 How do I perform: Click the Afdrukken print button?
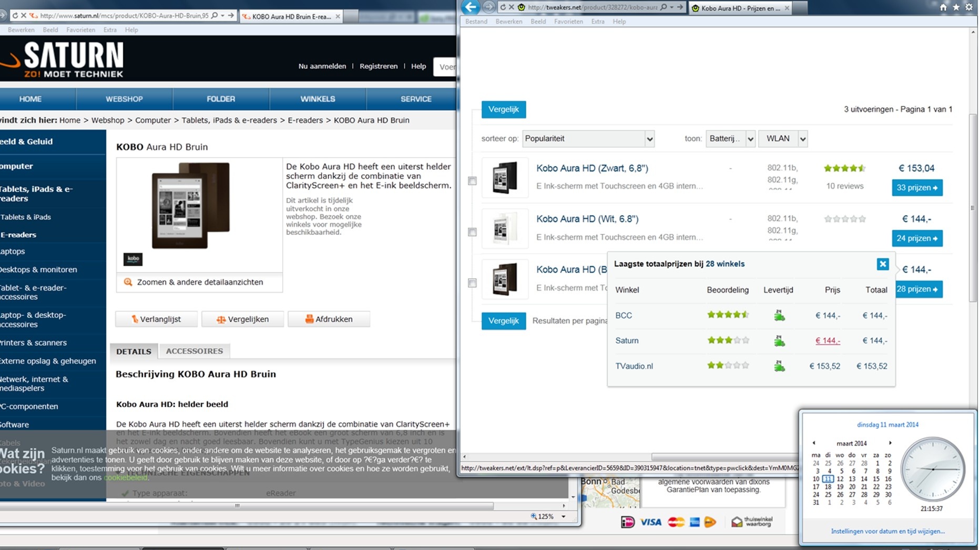click(329, 319)
